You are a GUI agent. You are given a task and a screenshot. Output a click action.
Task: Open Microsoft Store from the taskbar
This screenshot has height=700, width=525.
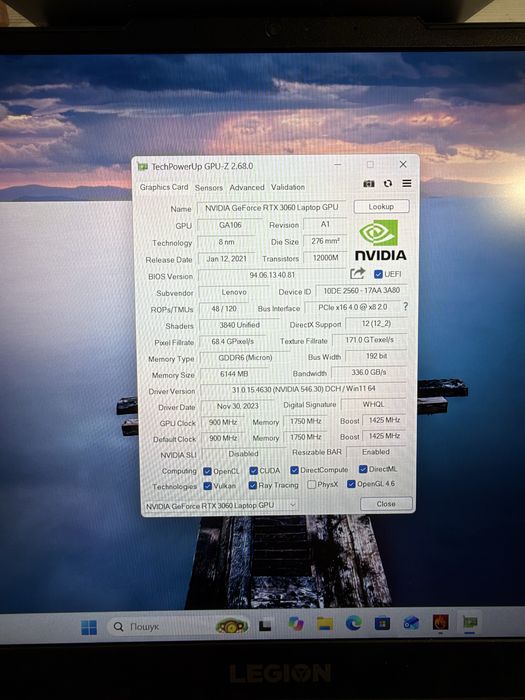[382, 623]
